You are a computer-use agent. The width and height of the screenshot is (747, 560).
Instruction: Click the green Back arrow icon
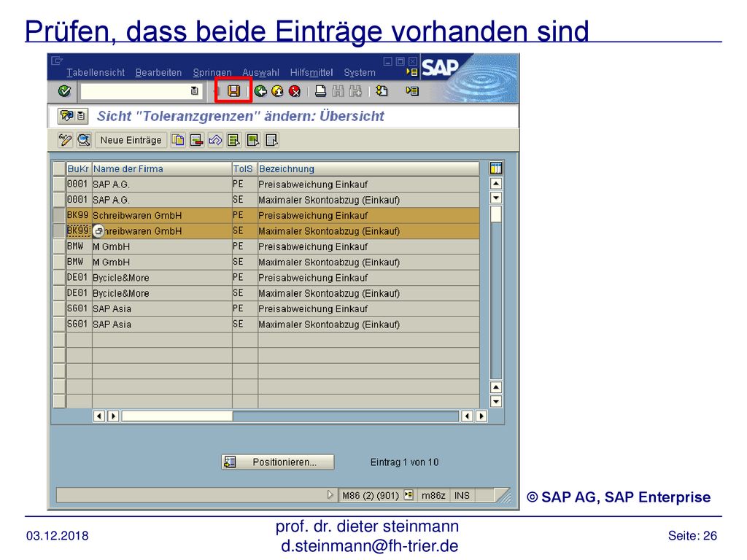click(x=260, y=90)
